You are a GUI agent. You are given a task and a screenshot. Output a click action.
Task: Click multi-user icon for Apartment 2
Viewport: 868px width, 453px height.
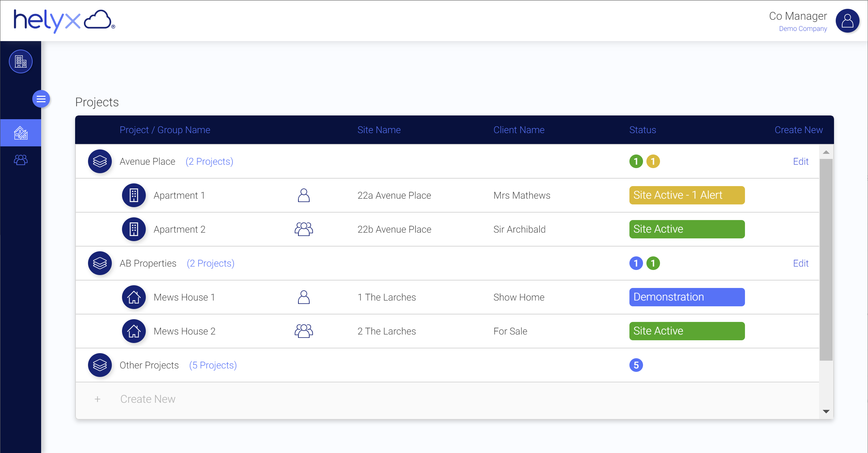click(304, 229)
